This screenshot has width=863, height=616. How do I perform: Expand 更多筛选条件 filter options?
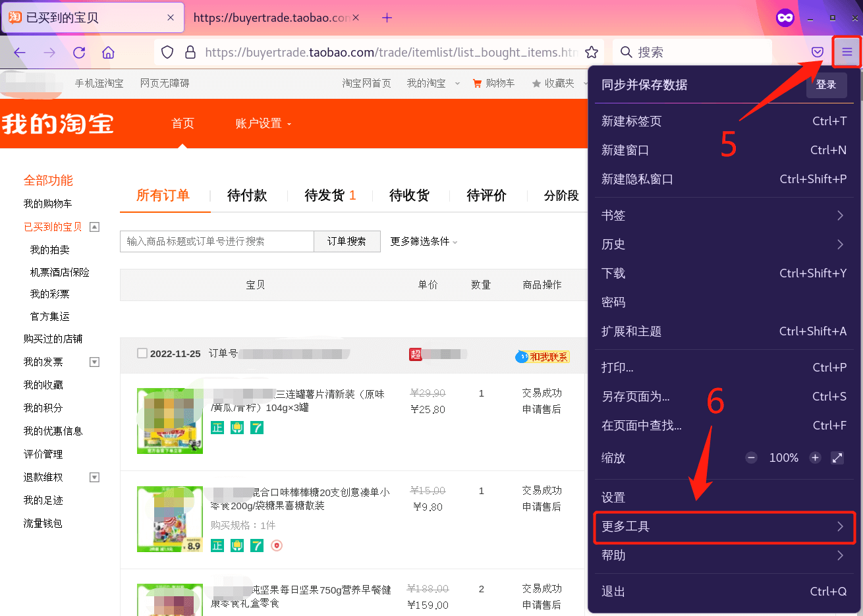424,241
